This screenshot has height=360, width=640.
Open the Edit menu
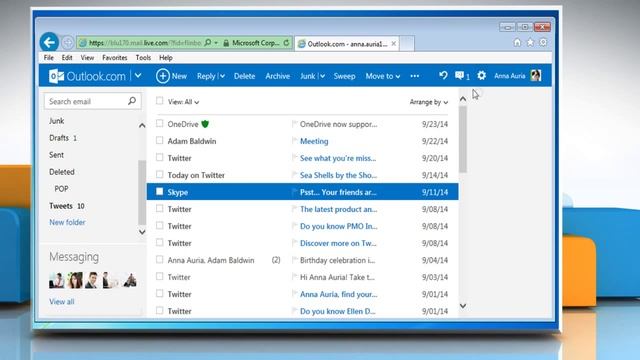[67, 58]
